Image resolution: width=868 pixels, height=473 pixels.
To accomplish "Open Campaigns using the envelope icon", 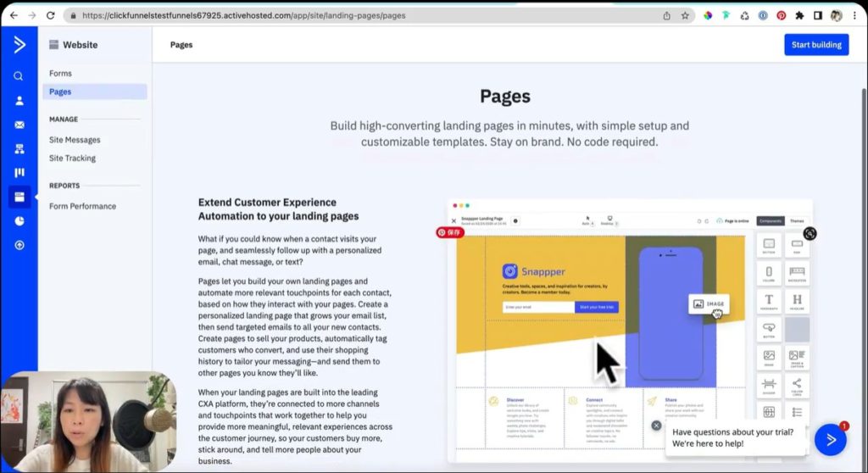I will pyautogui.click(x=19, y=125).
